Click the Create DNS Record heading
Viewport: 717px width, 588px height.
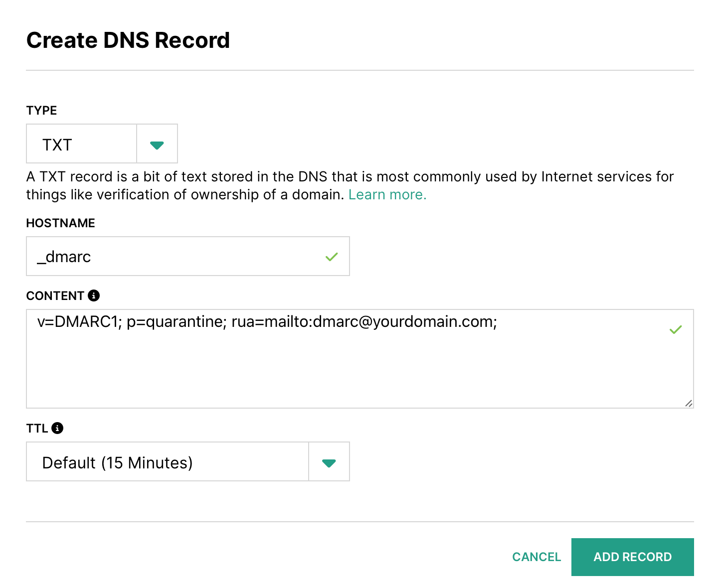[128, 40]
